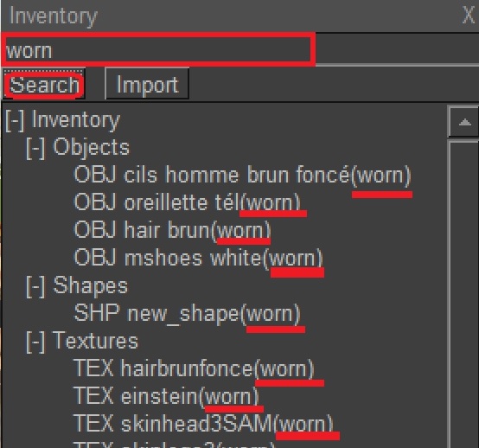This screenshot has height=448, width=479.
Task: Click the Textures folder label
Action: coord(95,341)
